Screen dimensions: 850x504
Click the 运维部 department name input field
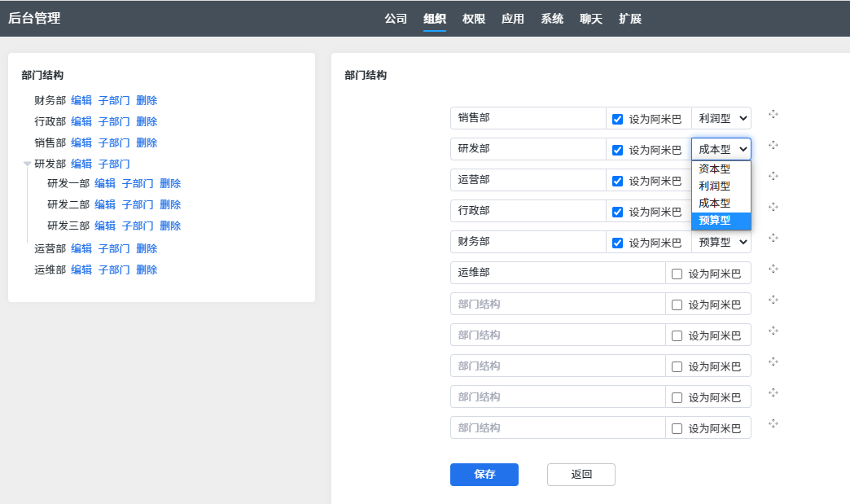557,273
